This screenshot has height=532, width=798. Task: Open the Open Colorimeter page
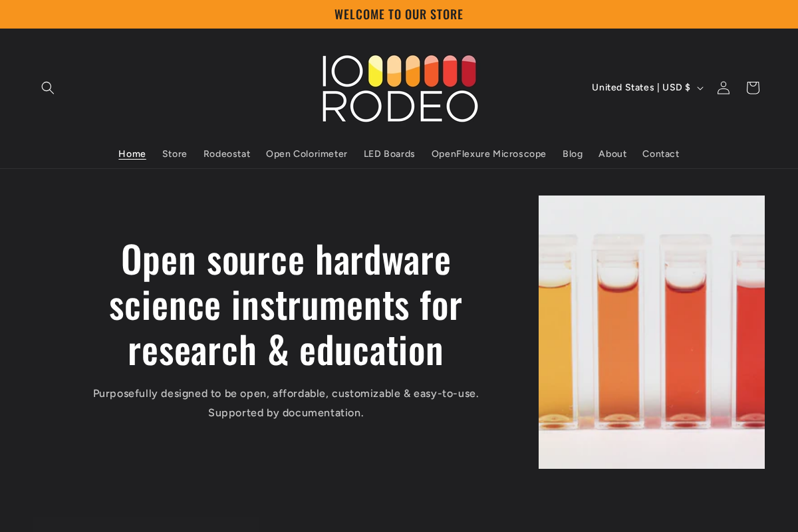click(307, 154)
